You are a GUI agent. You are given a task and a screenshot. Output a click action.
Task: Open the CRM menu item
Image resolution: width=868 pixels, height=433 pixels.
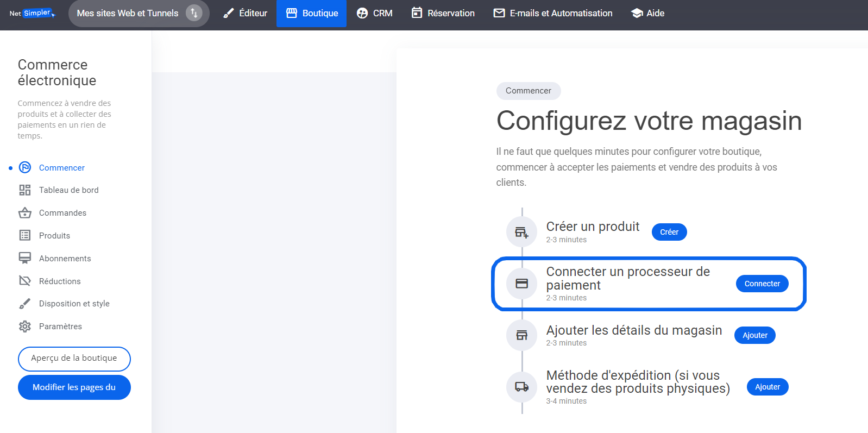click(x=375, y=13)
